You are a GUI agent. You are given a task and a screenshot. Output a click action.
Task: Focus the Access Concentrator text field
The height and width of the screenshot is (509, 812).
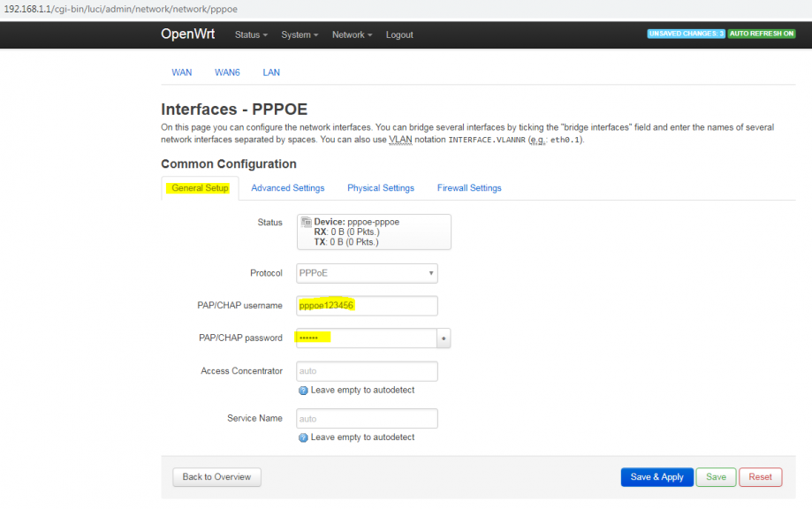coord(367,371)
